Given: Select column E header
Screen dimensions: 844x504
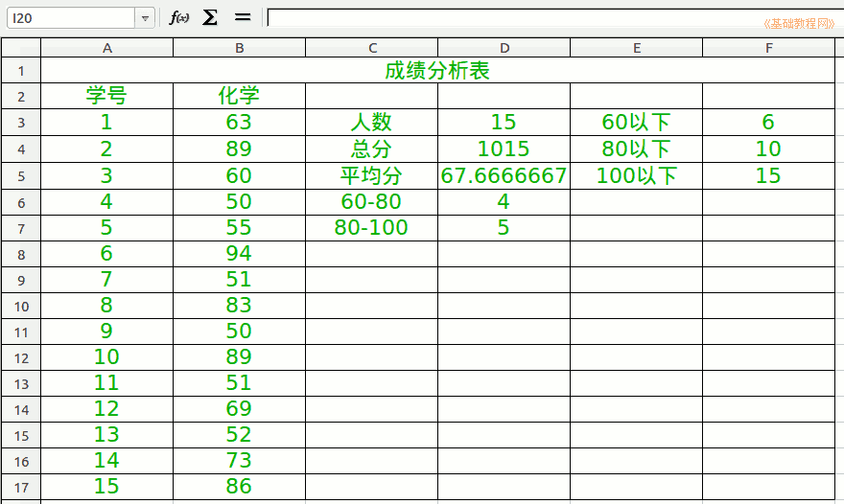Looking at the screenshot, I should click(637, 48).
